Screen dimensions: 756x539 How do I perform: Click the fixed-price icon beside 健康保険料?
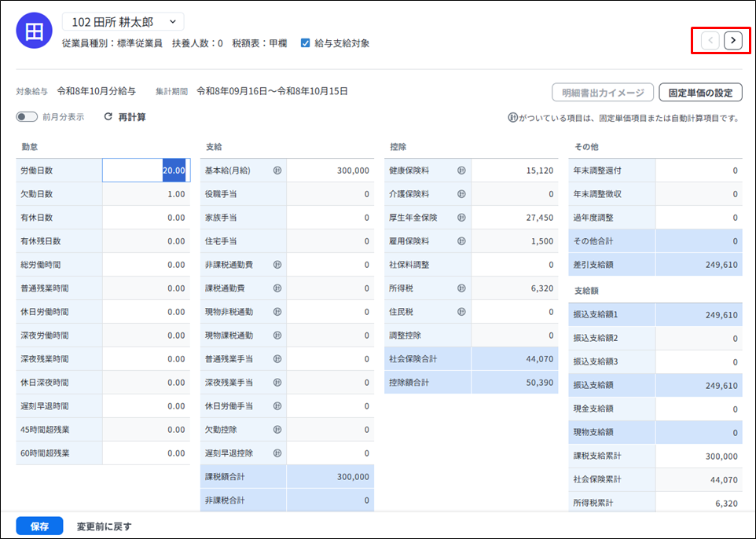click(461, 170)
